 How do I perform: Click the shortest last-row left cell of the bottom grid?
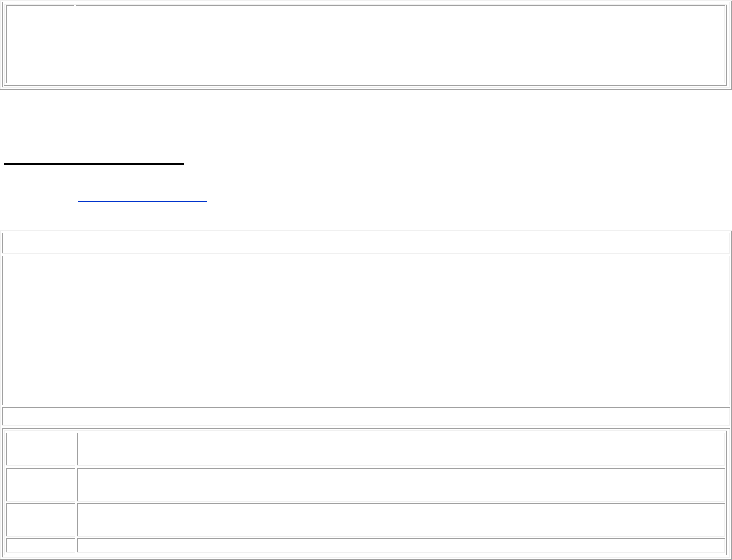pyautogui.click(x=40, y=545)
